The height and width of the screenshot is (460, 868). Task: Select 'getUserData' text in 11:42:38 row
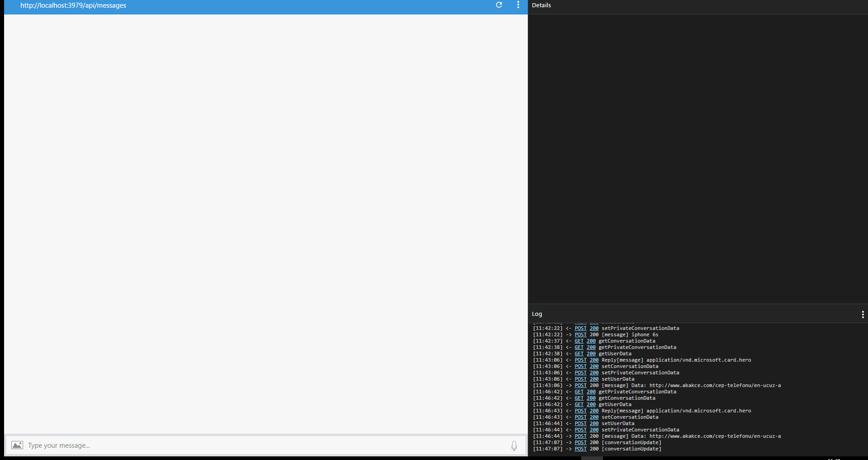coord(615,353)
